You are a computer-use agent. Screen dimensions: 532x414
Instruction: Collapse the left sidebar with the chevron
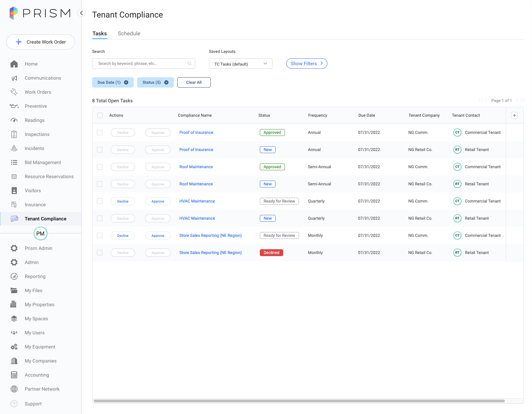click(81, 13)
